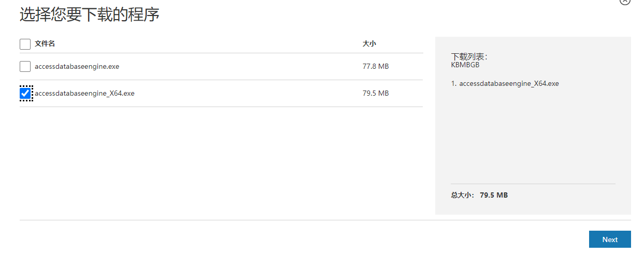Click the Next button
This screenshot has width=644, height=255.
(x=609, y=239)
